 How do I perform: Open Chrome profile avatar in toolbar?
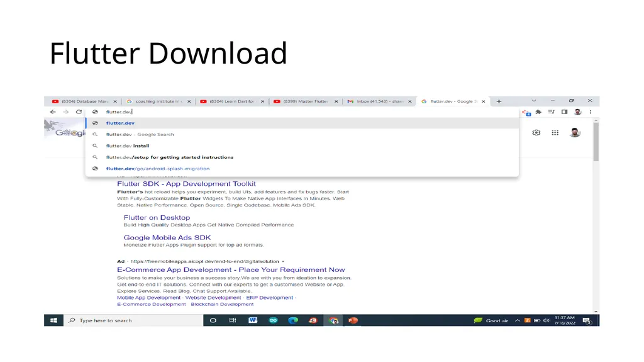click(577, 112)
